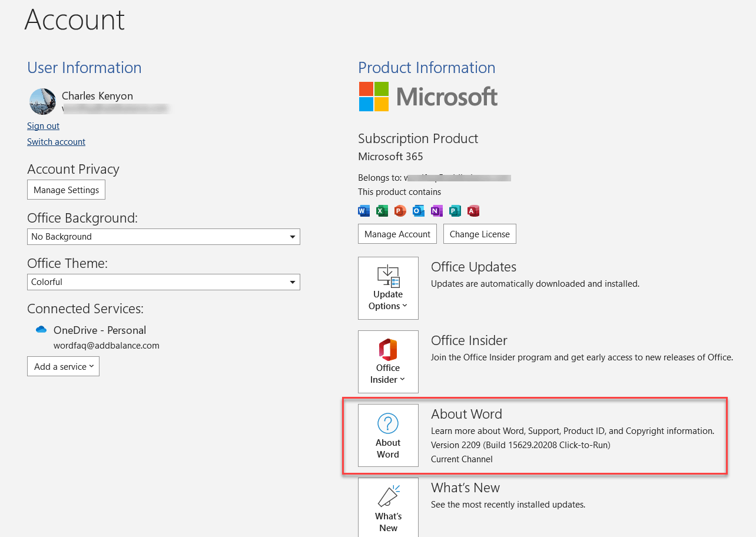This screenshot has width=756, height=537.
Task: Open the About Word button
Action: click(388, 435)
